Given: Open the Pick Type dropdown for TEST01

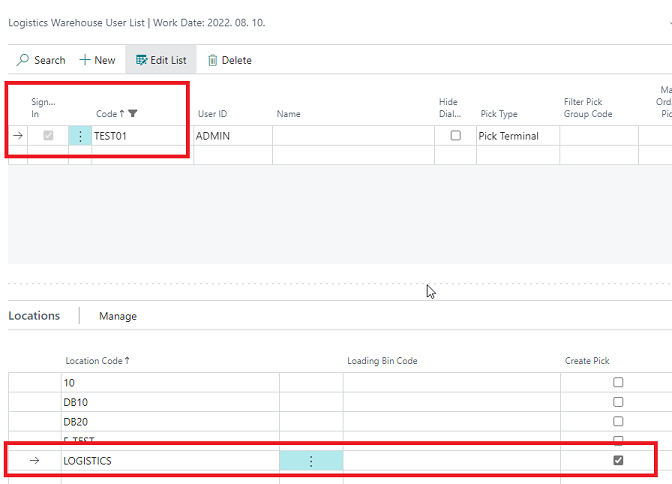Looking at the screenshot, I should coord(516,136).
